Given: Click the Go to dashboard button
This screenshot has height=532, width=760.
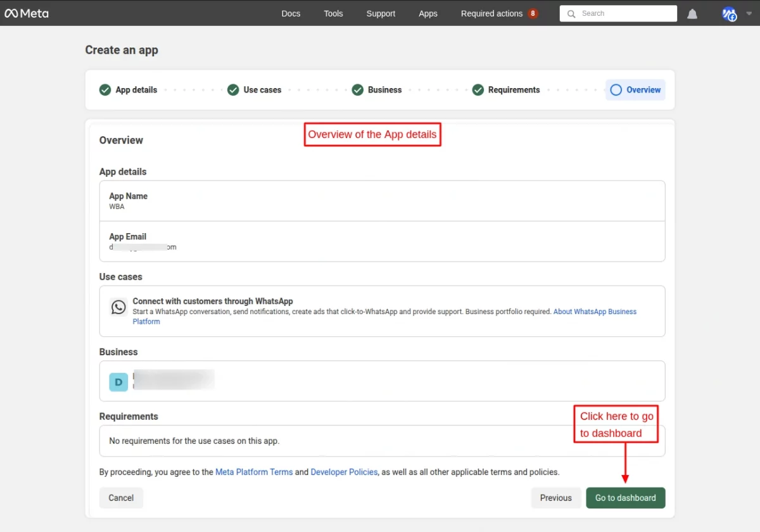Looking at the screenshot, I should (x=625, y=498).
